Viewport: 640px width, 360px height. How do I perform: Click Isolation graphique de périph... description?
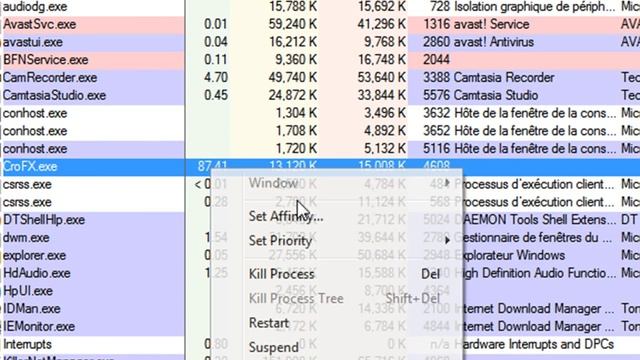535,7
